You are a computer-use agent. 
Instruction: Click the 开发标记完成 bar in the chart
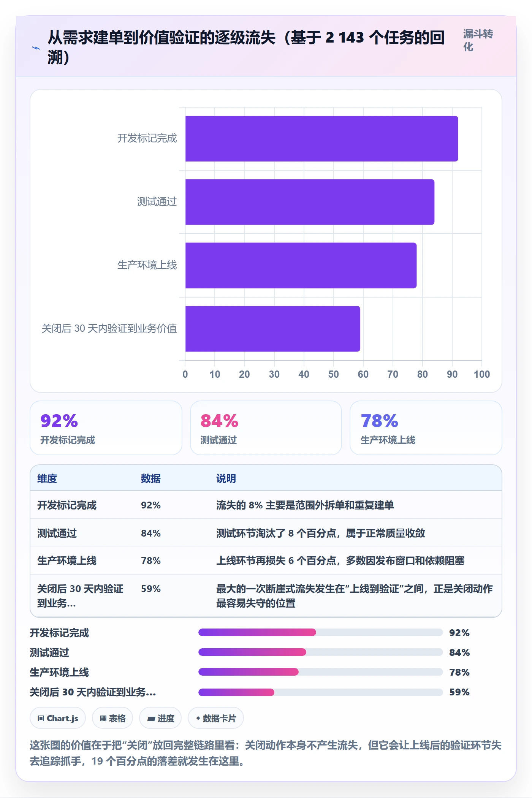(321, 139)
